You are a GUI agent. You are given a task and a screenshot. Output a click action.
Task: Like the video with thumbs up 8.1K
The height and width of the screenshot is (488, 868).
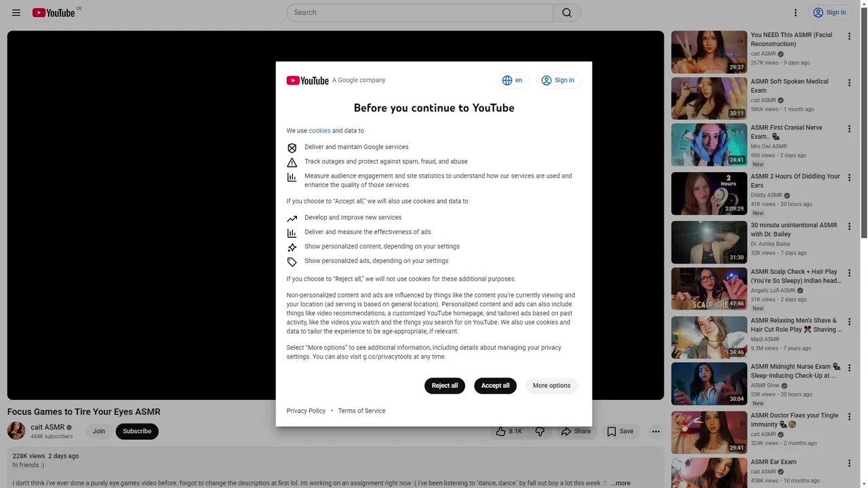click(509, 431)
